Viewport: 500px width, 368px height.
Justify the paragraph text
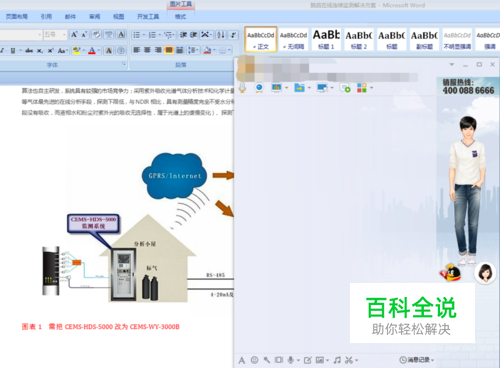point(169,50)
